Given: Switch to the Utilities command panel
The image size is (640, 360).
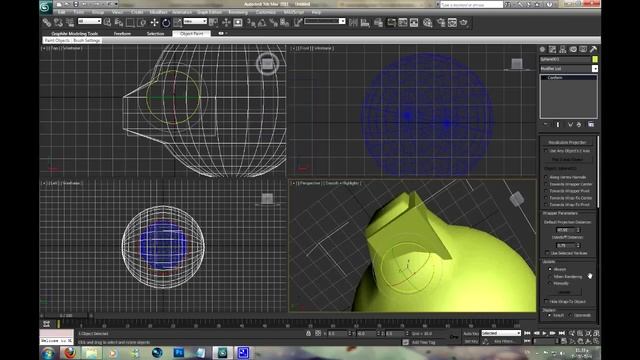Looking at the screenshot, I should pyautogui.click(x=593, y=49).
